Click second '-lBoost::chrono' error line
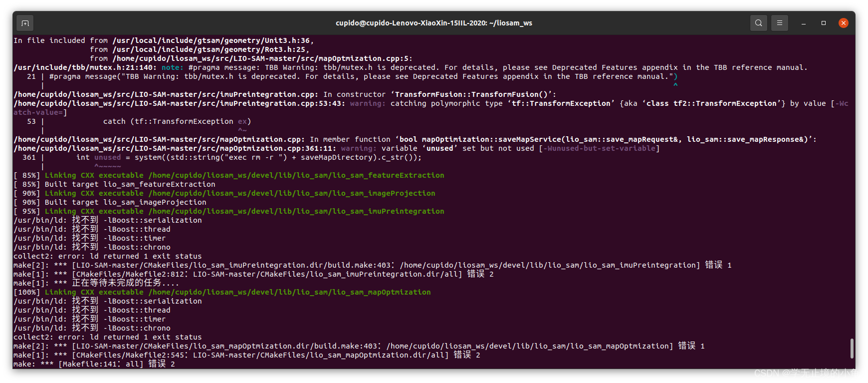 coord(92,328)
